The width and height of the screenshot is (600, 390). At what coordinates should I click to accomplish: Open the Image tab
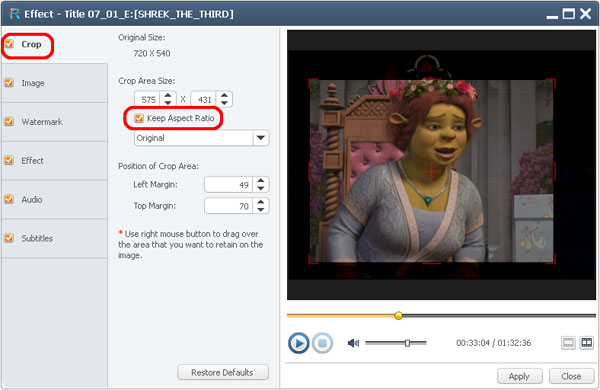pos(54,83)
